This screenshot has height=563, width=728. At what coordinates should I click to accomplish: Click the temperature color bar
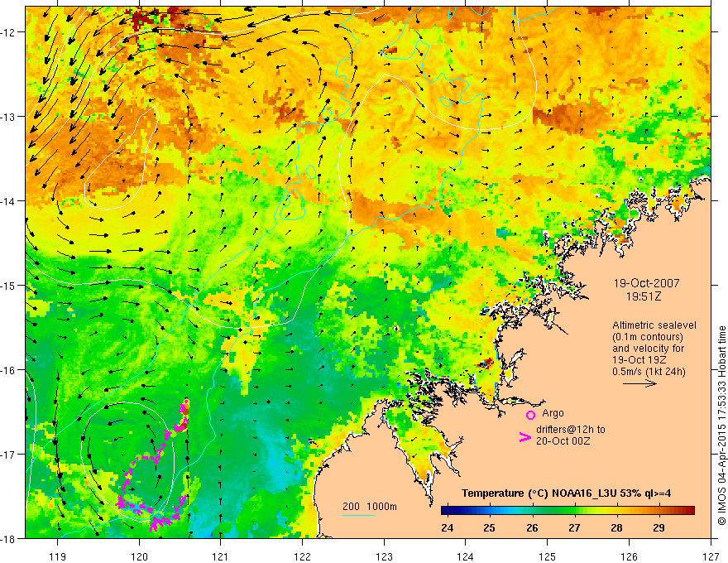point(568,510)
